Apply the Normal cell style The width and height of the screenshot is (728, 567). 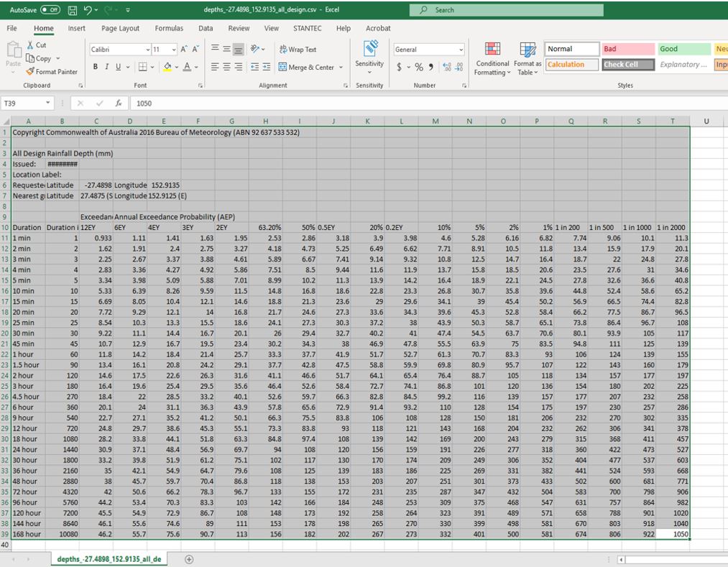tap(572, 49)
